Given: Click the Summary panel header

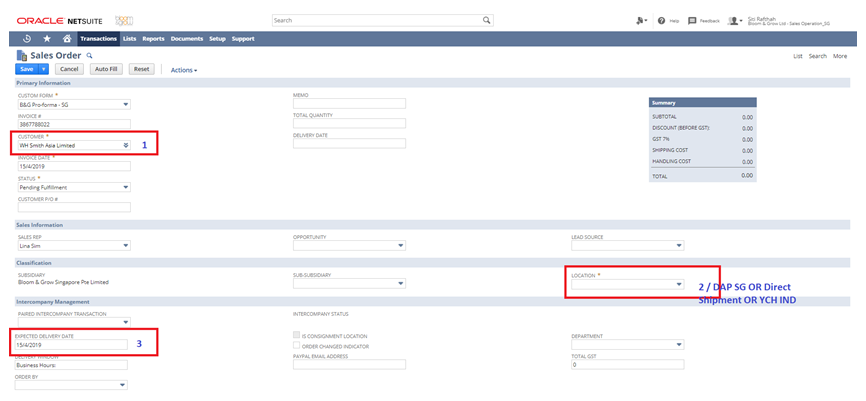Looking at the screenshot, I should (703, 103).
